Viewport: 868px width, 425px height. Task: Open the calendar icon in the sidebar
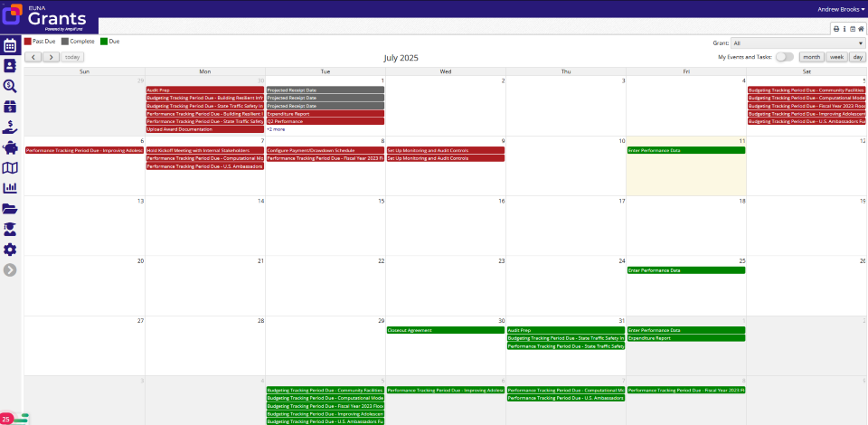coord(10,45)
